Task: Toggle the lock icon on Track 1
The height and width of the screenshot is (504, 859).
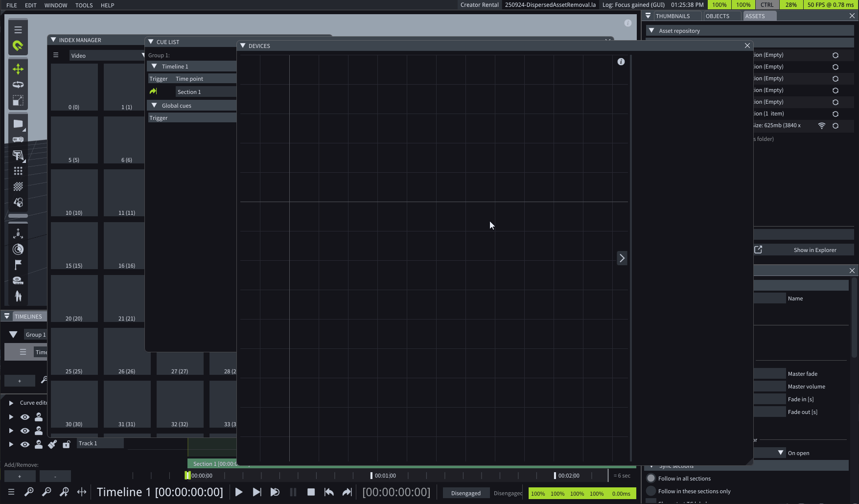Action: click(66, 444)
